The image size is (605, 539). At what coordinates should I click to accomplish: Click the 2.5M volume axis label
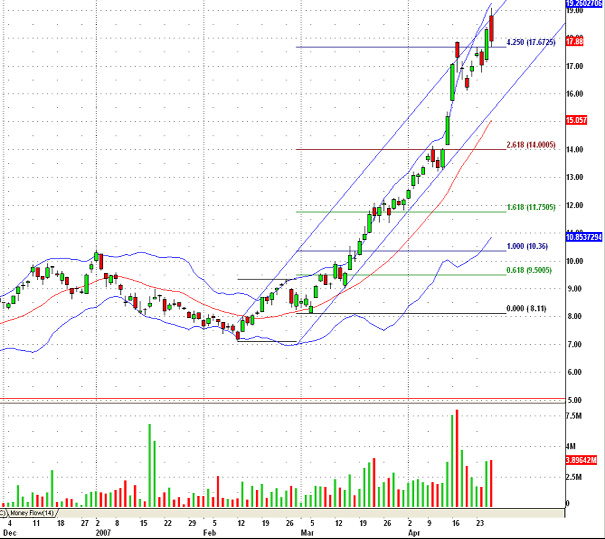point(574,477)
